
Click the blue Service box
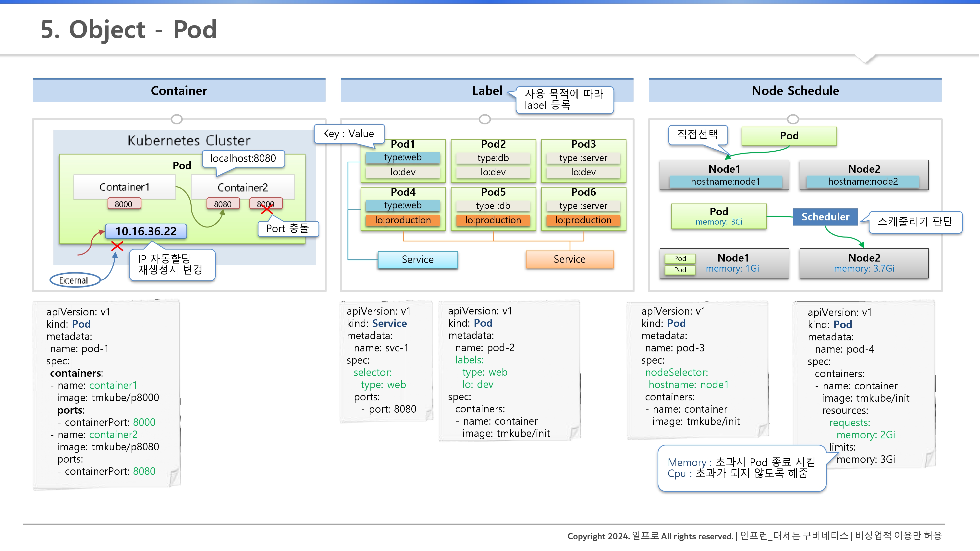click(418, 260)
